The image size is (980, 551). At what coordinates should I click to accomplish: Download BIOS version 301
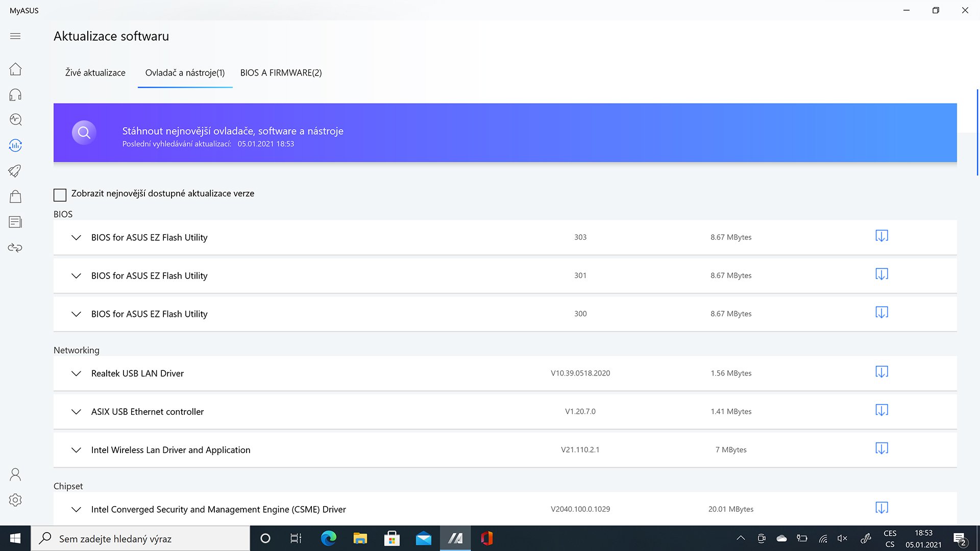tap(881, 274)
